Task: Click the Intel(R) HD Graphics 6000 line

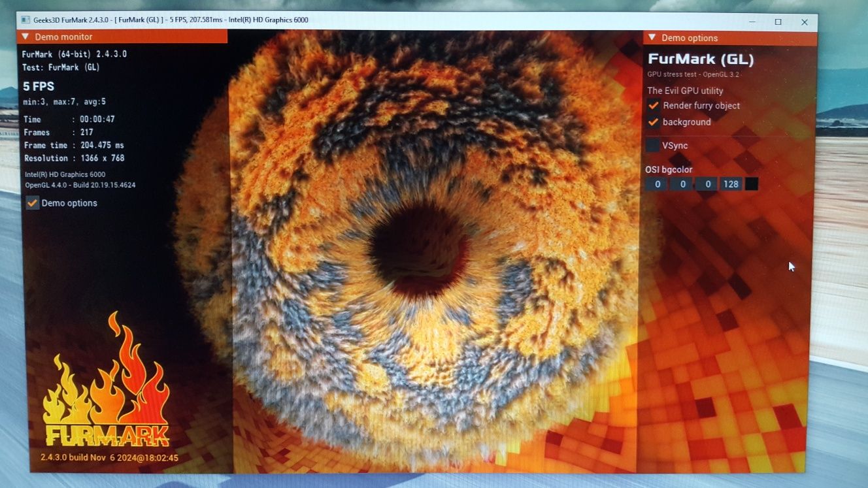Action: (x=65, y=174)
